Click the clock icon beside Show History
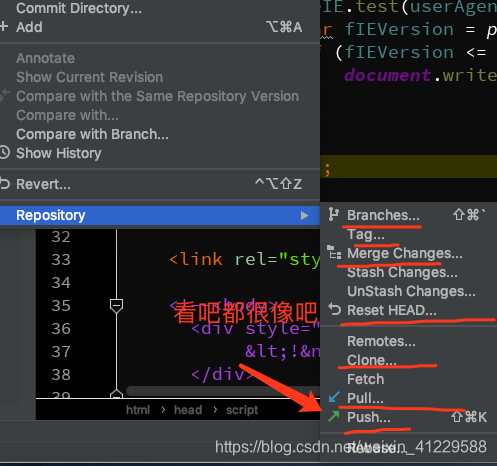The width and height of the screenshot is (497, 466). 4,152
